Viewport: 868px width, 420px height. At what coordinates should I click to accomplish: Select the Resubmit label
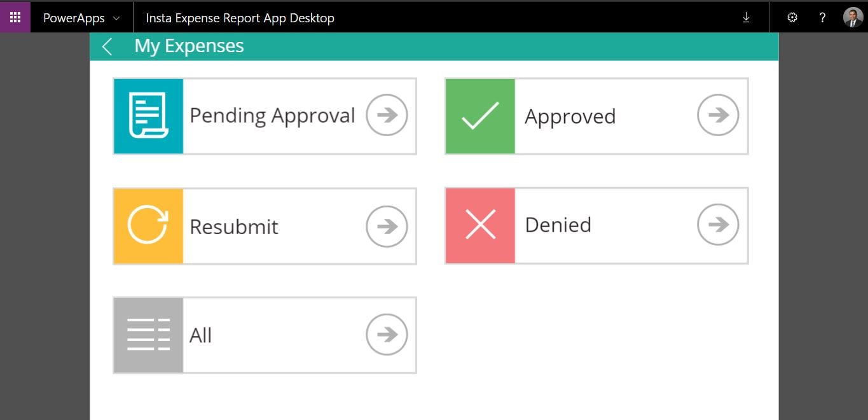[x=234, y=227]
